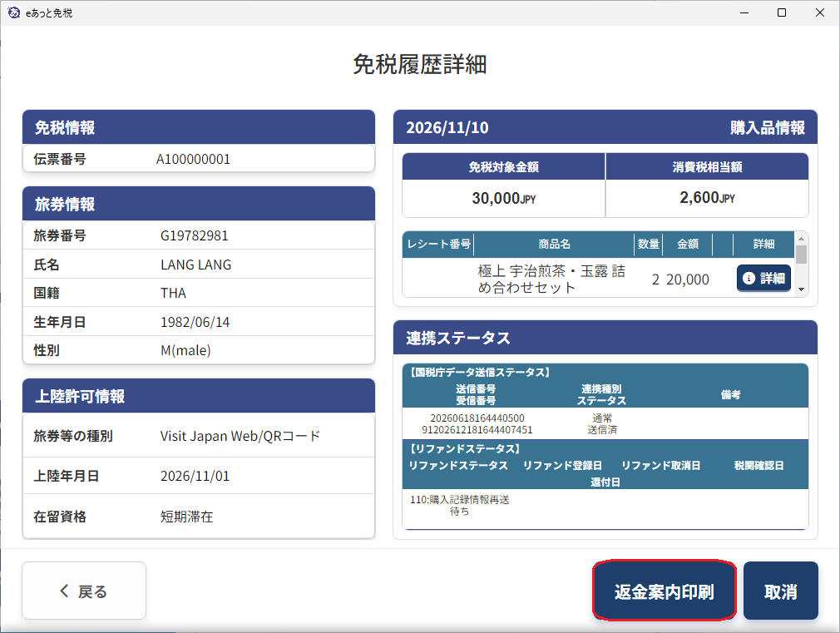Click the 免税対象金額 header cell
840x633 pixels.
pos(503,166)
